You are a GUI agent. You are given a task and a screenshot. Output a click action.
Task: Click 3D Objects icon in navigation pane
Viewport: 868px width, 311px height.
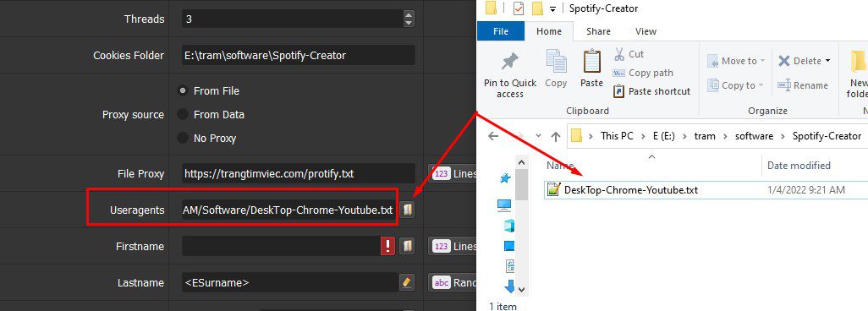(x=508, y=226)
